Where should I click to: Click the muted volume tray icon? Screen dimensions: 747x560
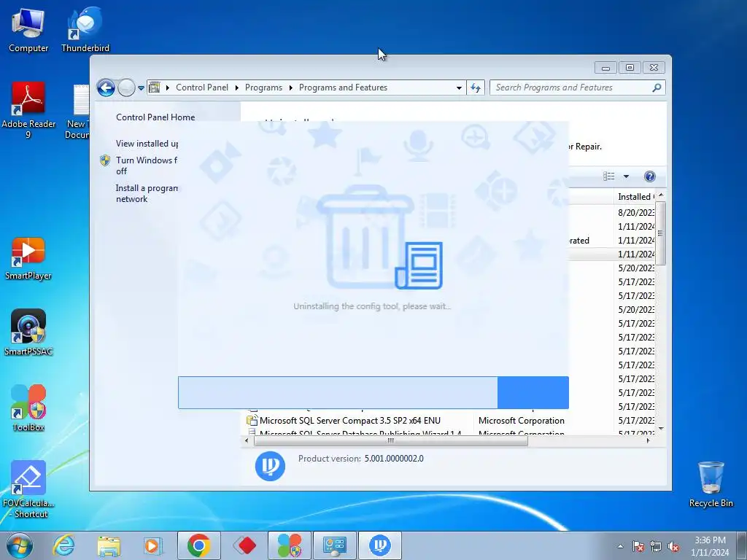pyautogui.click(x=673, y=546)
